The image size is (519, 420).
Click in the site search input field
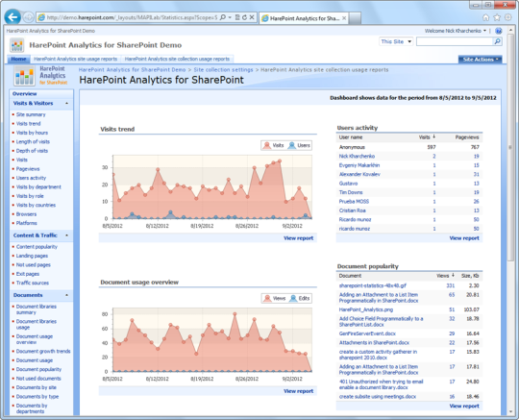[x=455, y=41]
